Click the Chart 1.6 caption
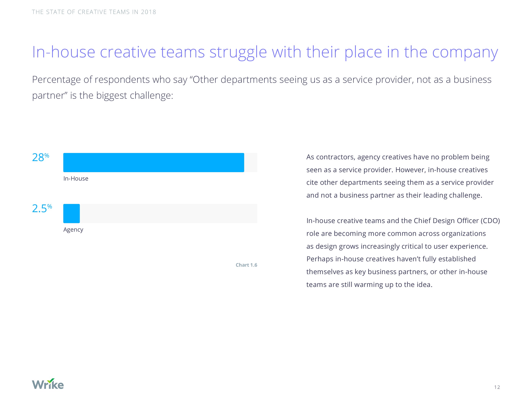 246,265
